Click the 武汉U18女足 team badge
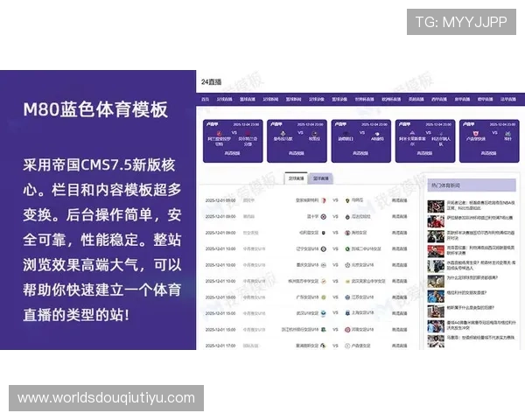 point(324,313)
